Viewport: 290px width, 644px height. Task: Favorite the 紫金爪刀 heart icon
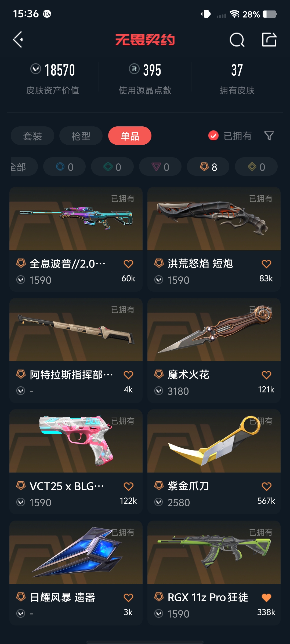coord(266,486)
